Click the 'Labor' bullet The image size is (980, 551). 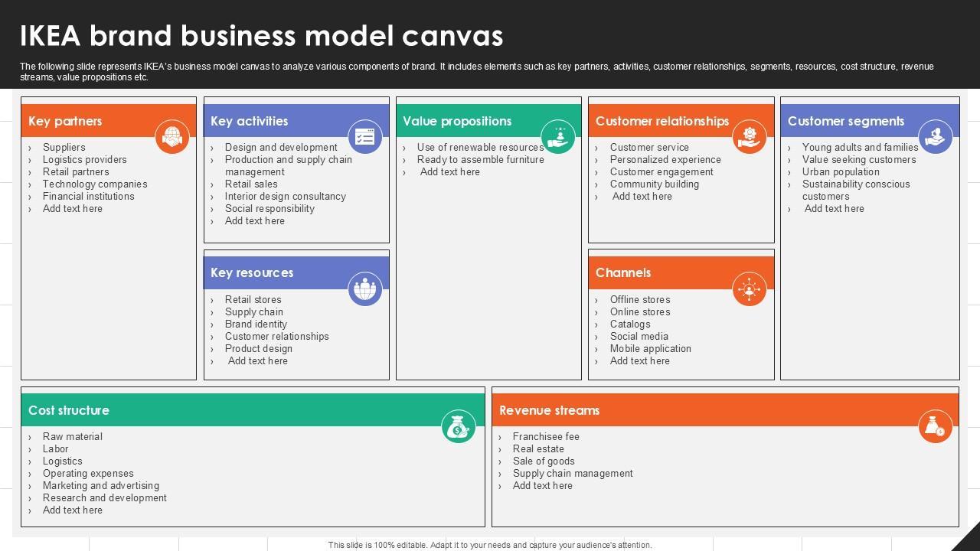pyautogui.click(x=56, y=448)
